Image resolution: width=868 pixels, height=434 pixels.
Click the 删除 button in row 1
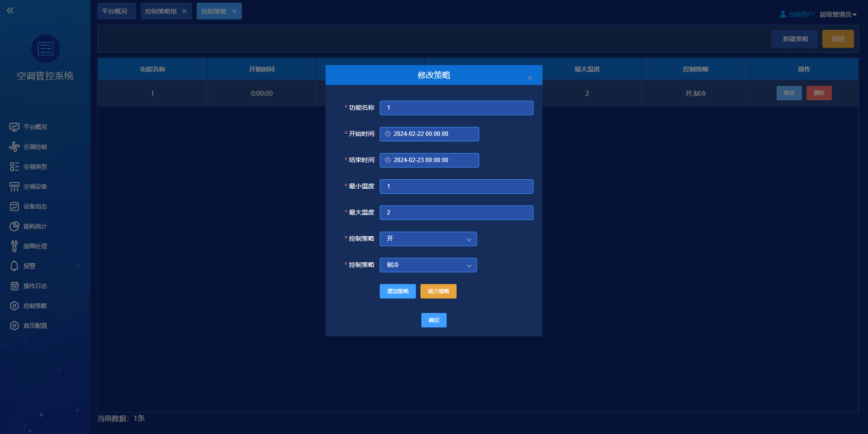click(x=819, y=93)
